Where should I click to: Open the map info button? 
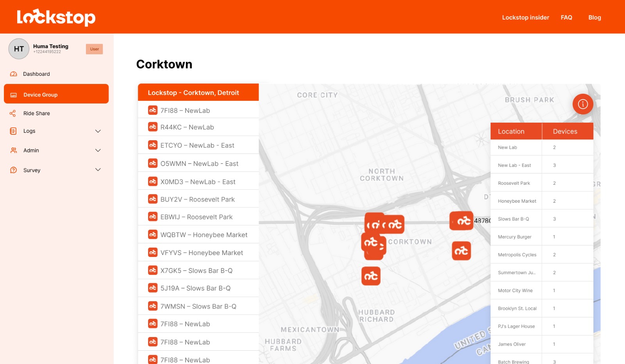click(583, 104)
